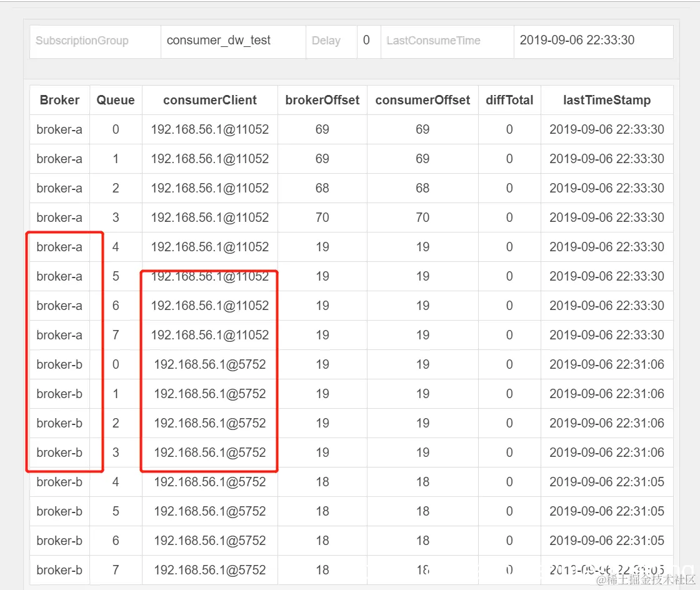Select consumerClient cell for broker-a queue 6
The height and width of the screenshot is (590, 700).
[210, 306]
